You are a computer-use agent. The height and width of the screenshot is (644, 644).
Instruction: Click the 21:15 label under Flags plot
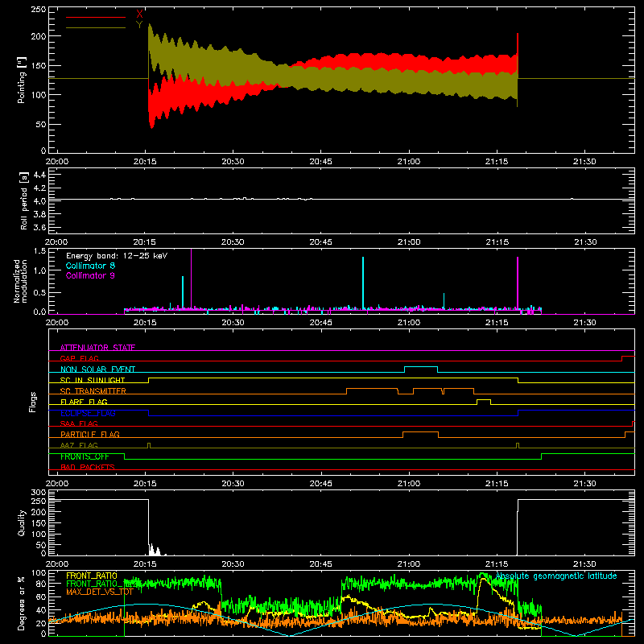point(497,484)
